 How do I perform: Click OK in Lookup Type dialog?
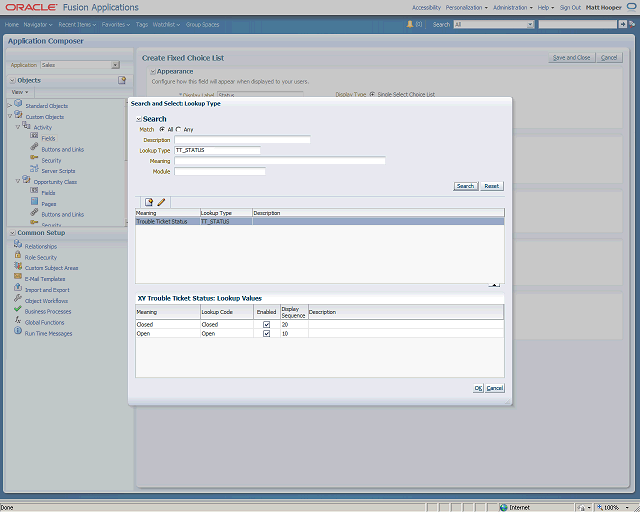(478, 388)
